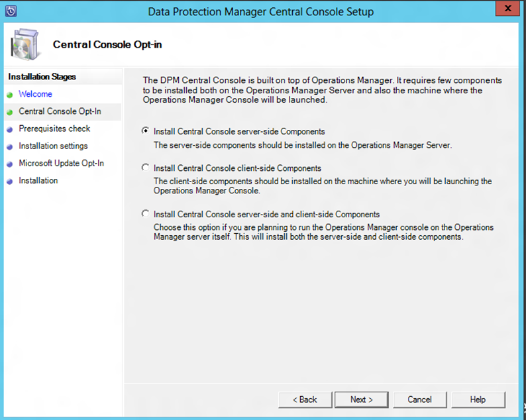The height and width of the screenshot is (420, 526).
Task: Click the 'The DPM Central Console is built' paragraph
Action: coord(322,90)
